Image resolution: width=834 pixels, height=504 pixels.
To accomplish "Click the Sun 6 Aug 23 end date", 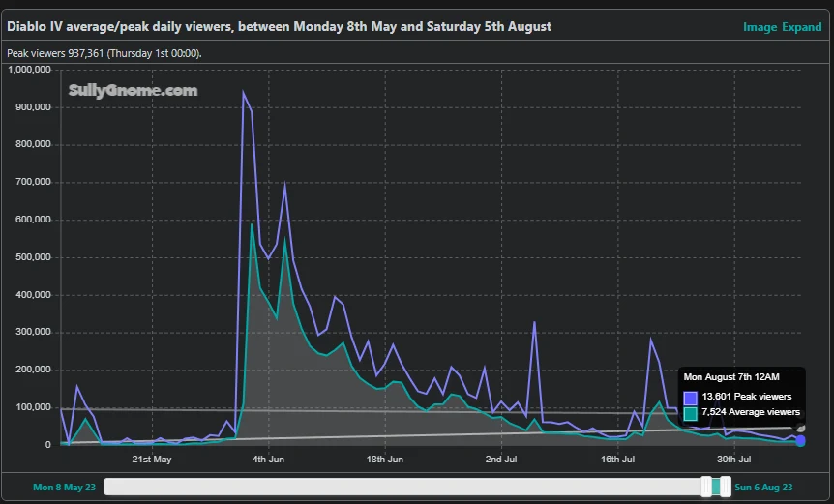I will coord(764,488).
